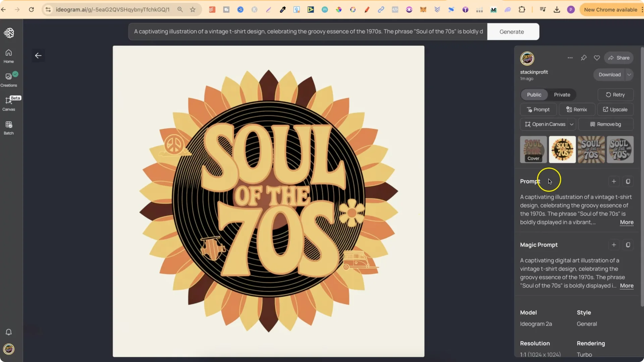Select Home in the left sidebar
Viewport: 644px width, 362px height.
pyautogui.click(x=8, y=55)
